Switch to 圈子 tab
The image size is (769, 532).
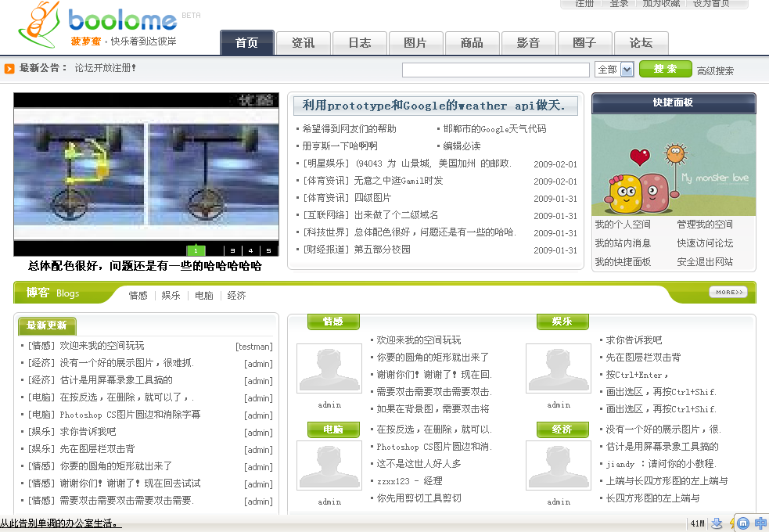[x=584, y=43]
